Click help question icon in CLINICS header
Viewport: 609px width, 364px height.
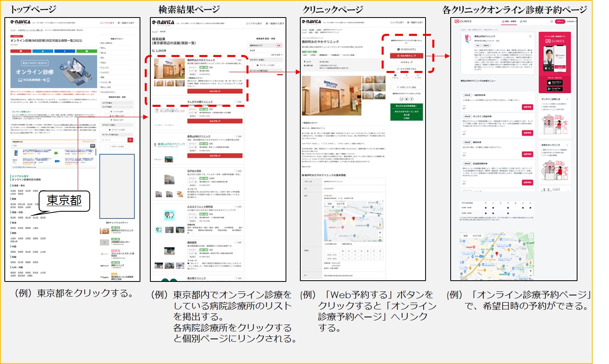click(x=552, y=22)
